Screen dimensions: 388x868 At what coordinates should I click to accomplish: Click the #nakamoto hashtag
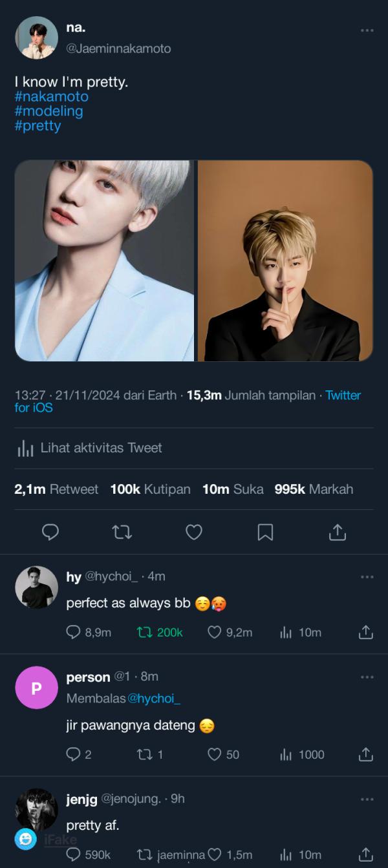(x=51, y=97)
